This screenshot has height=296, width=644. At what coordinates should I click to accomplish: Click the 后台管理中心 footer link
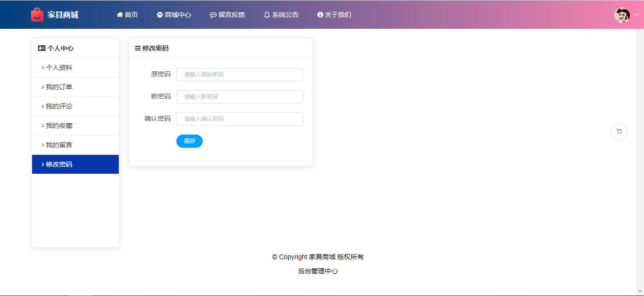tap(318, 271)
